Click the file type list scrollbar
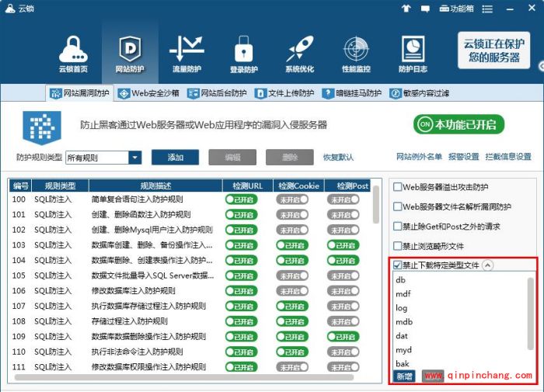Screen dimensions: 544x392 530,314
